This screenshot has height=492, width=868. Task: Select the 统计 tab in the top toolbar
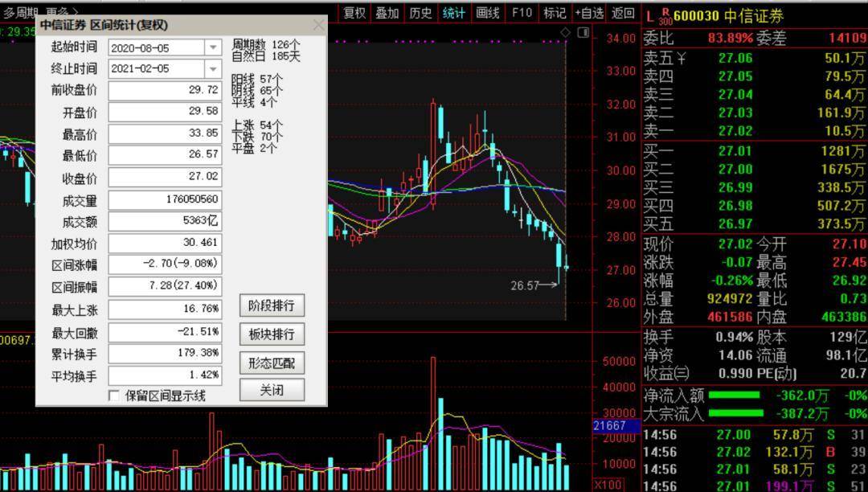coord(454,13)
